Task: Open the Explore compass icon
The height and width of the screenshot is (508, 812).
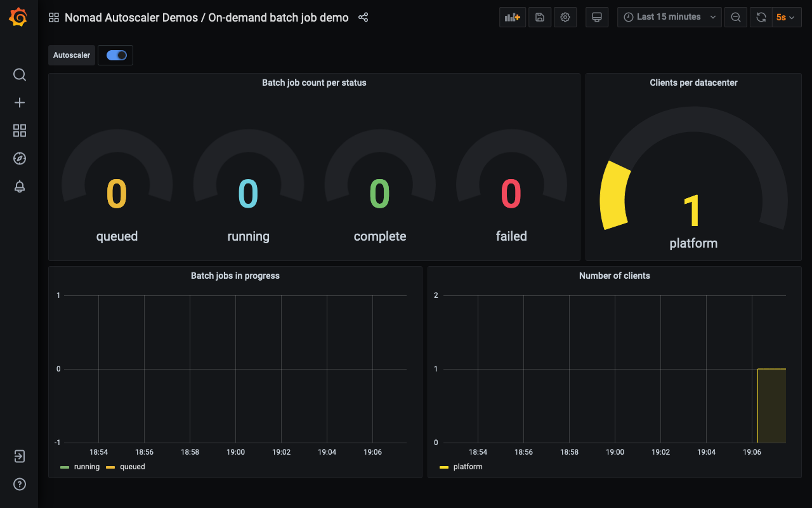Action: [x=20, y=159]
